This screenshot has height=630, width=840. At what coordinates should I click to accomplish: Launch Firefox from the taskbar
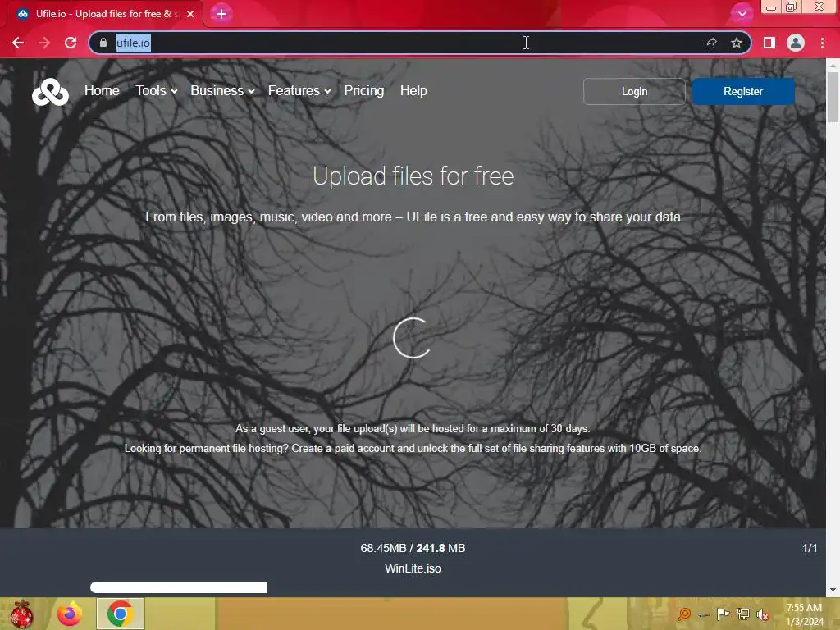coord(70,614)
